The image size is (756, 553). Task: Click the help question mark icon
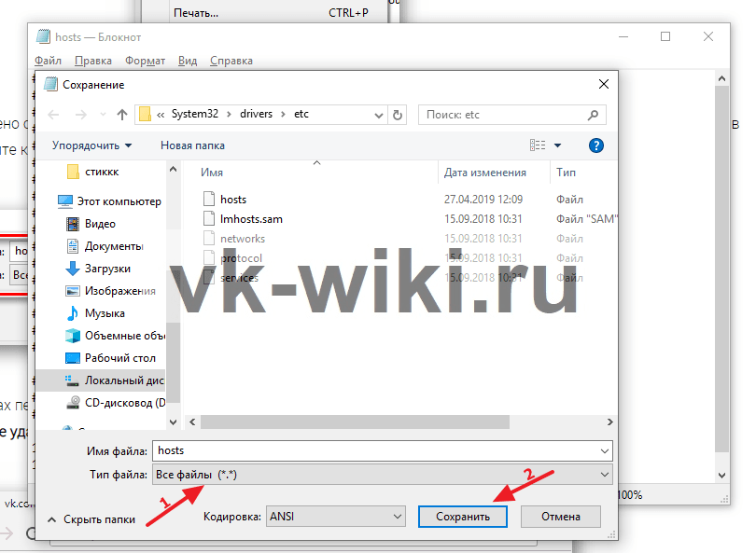(596, 145)
